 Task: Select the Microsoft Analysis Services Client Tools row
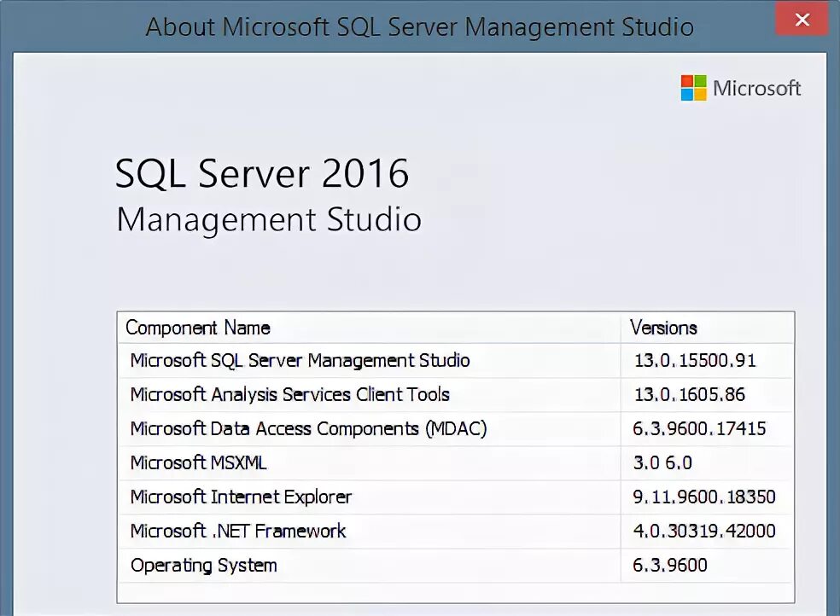[x=289, y=394]
